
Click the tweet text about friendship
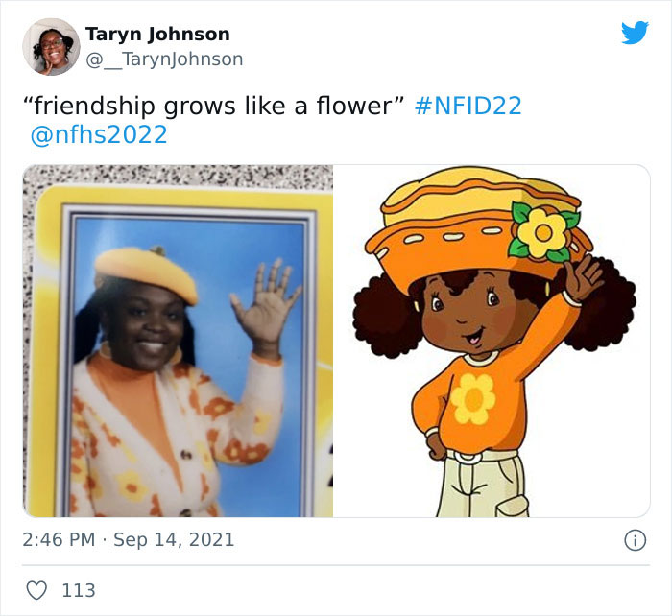213,106
